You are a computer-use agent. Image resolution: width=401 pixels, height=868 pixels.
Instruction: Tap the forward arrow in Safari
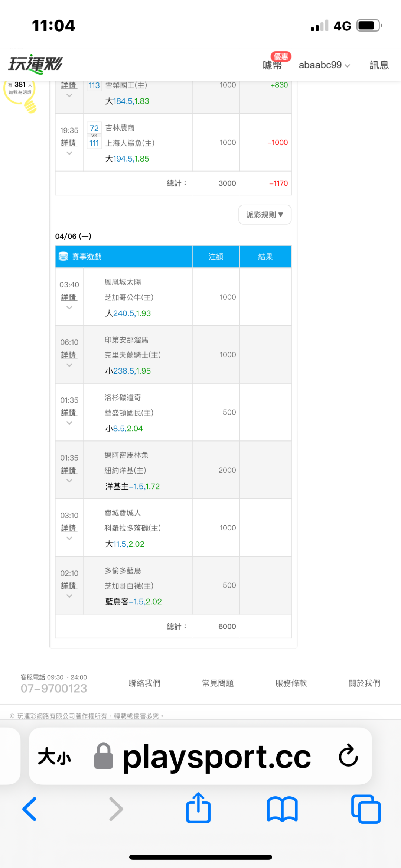[x=116, y=809]
